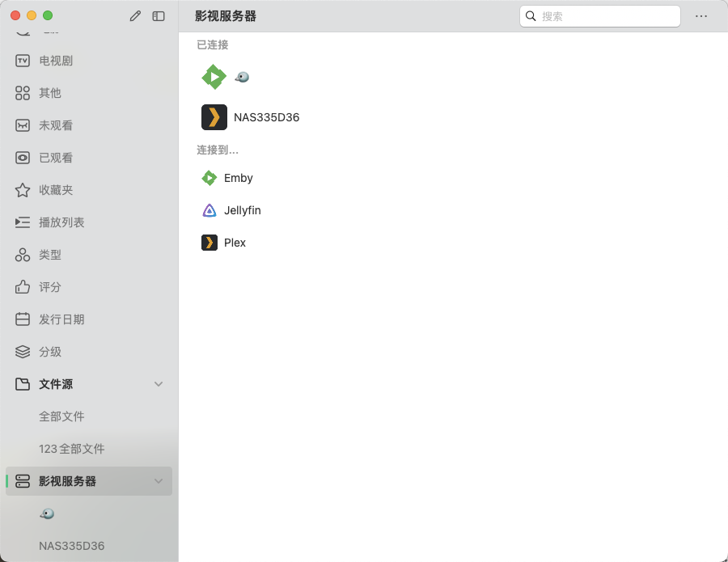Click the 收藏夹 star icon

click(x=23, y=190)
